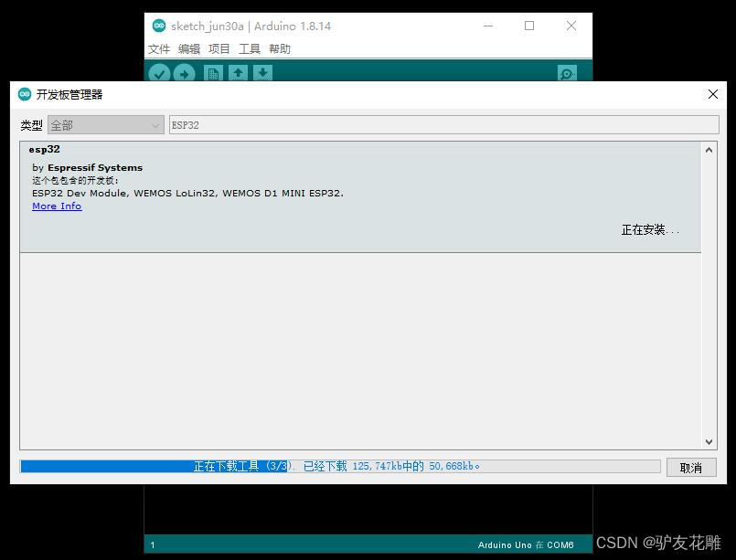Click the Open sketch up-arrow icon
Screen dimensions: 736x560
point(238,74)
